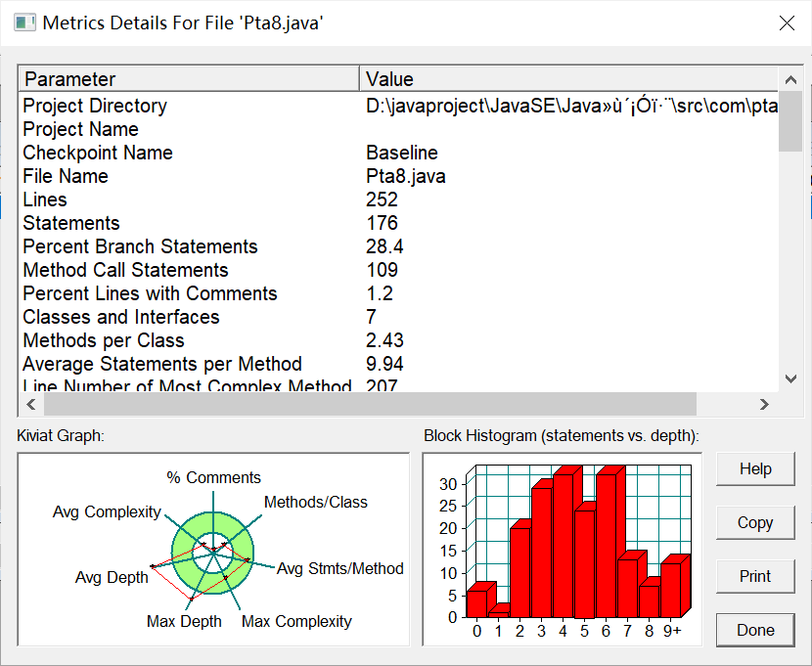Click histogram bar for depth 6

click(607, 546)
